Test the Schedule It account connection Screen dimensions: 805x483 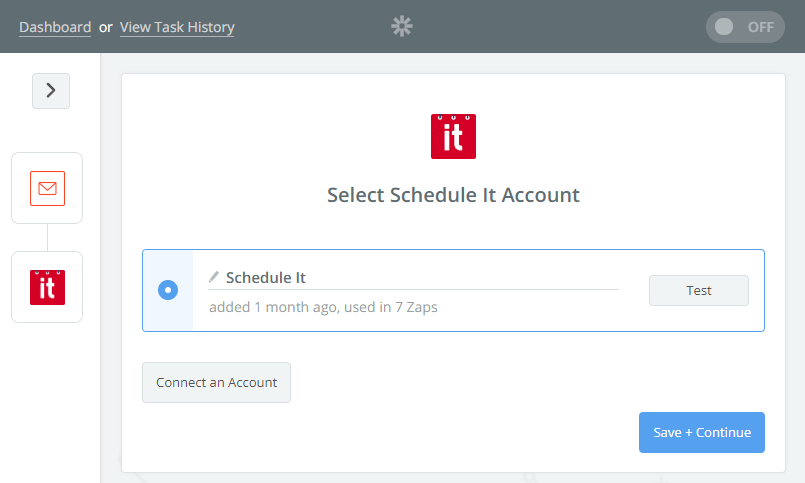tap(699, 291)
